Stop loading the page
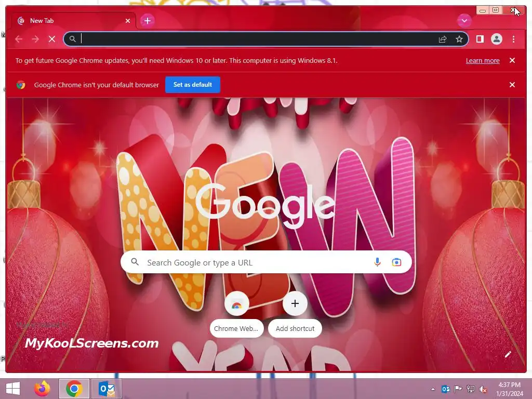This screenshot has height=399, width=532. tap(52, 39)
